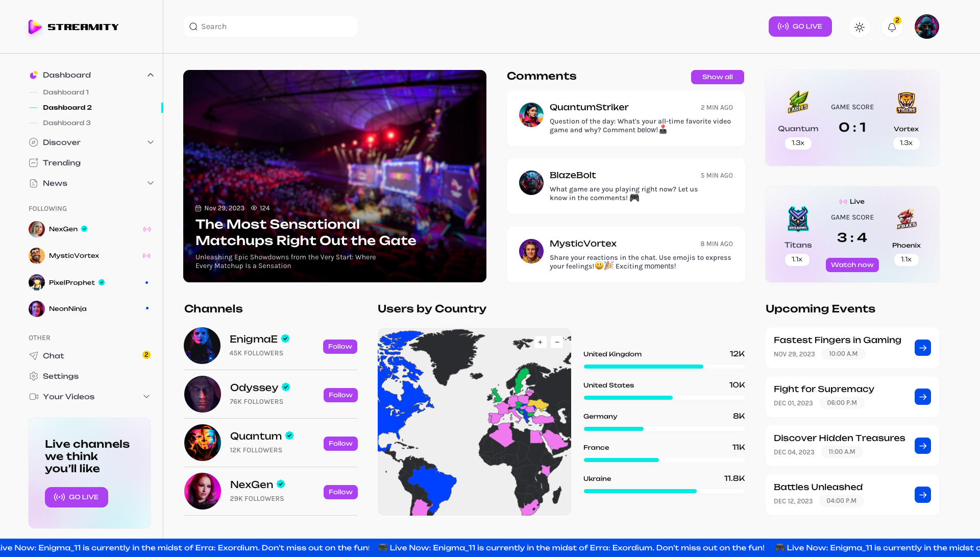Open the Fastest Fingers in Gaming event arrow

tap(922, 348)
